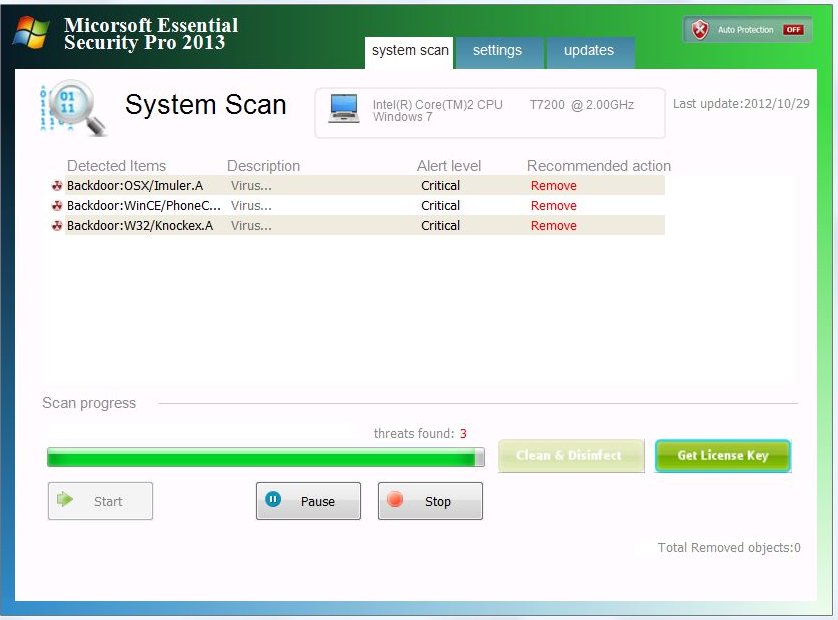Click Critical in the Knockex.A row

pos(440,226)
